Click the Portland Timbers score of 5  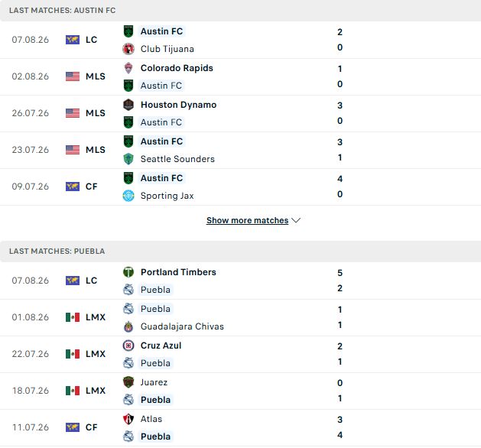[340, 273]
